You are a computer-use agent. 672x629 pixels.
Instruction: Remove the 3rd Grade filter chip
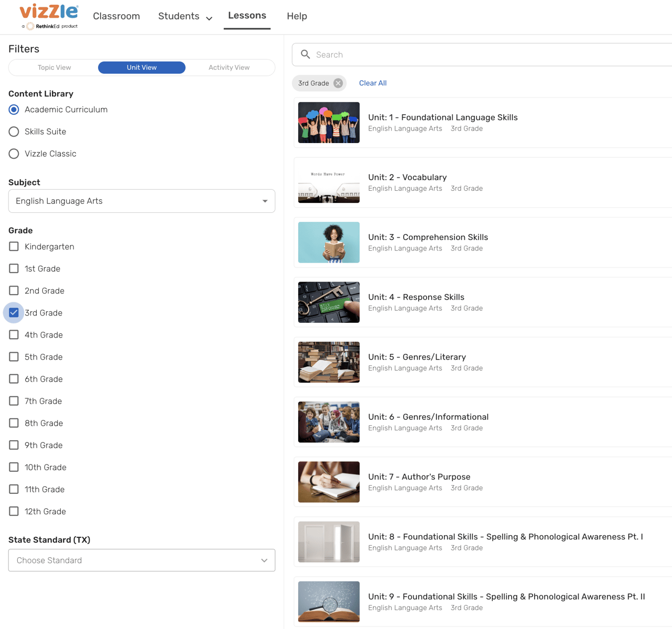pos(338,83)
